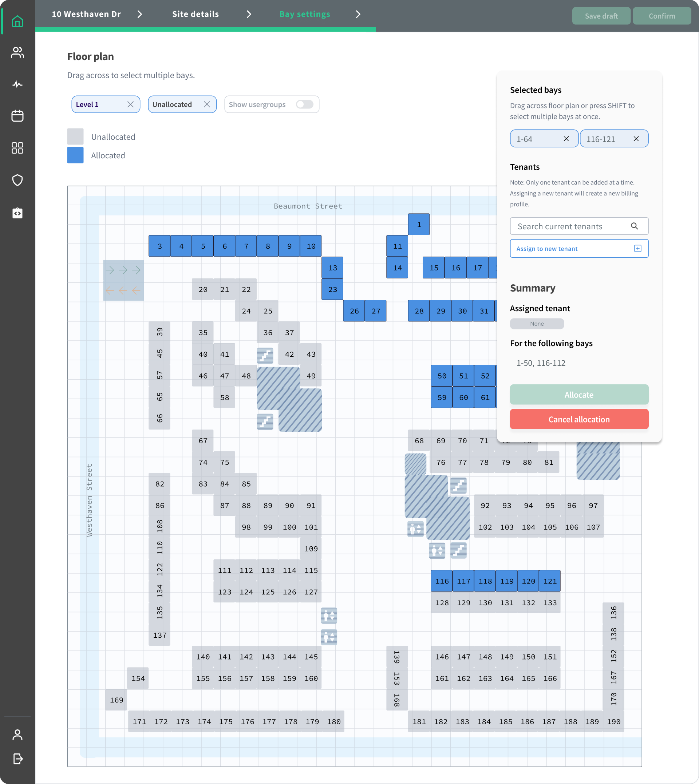The image size is (699, 784).
Task: Remove the 1-64 selected bays chip
Action: 566,139
